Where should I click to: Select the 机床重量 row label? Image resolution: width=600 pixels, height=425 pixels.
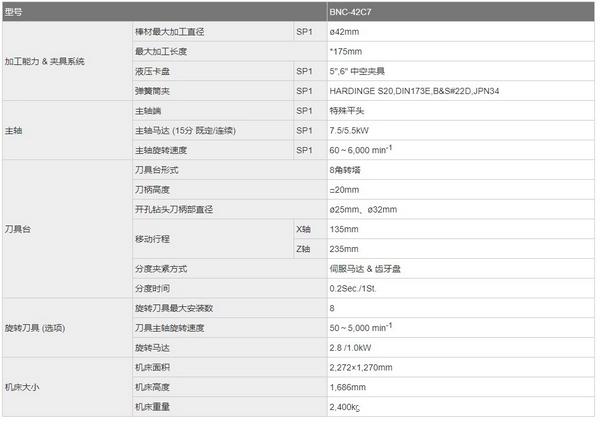click(x=152, y=406)
